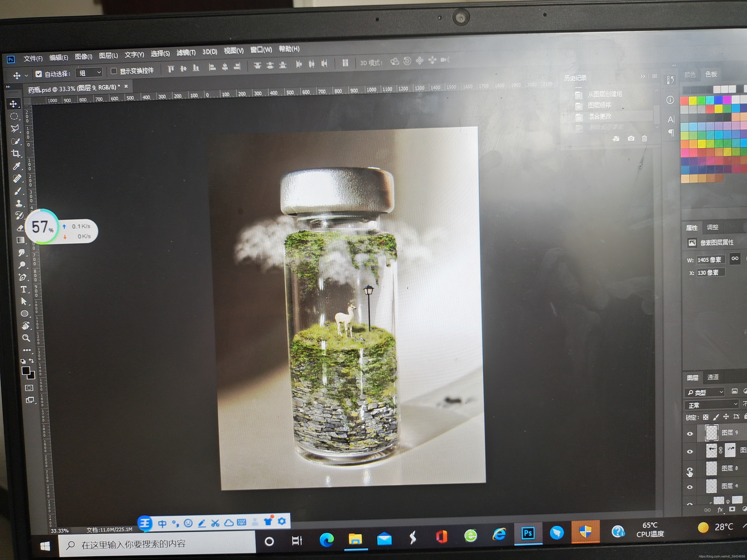Uncheck the 自动选择 checkbox

[39, 74]
